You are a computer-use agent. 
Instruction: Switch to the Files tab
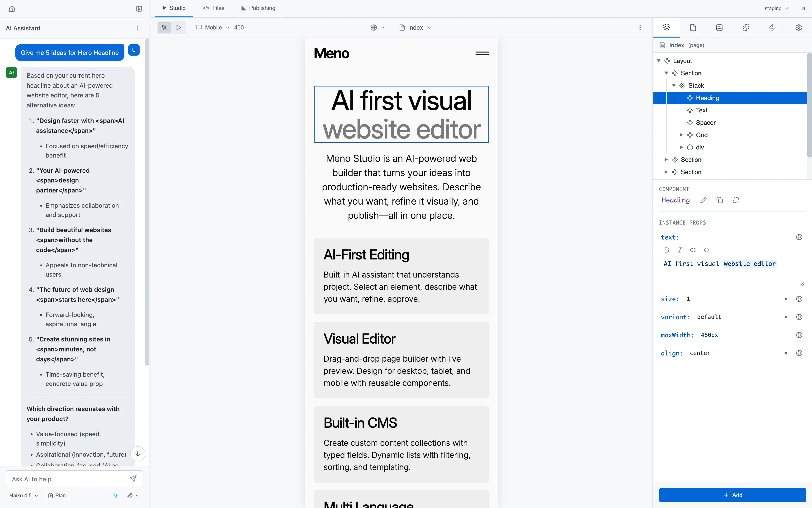click(213, 8)
